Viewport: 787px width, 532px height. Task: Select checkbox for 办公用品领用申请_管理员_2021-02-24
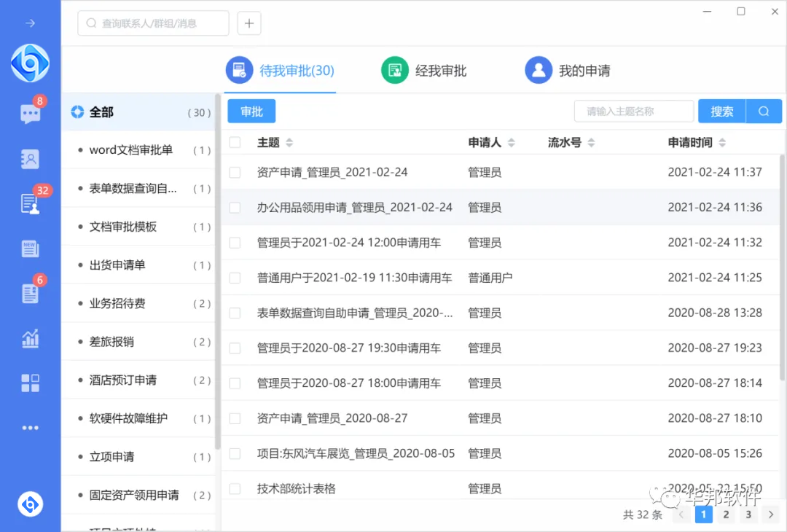235,208
